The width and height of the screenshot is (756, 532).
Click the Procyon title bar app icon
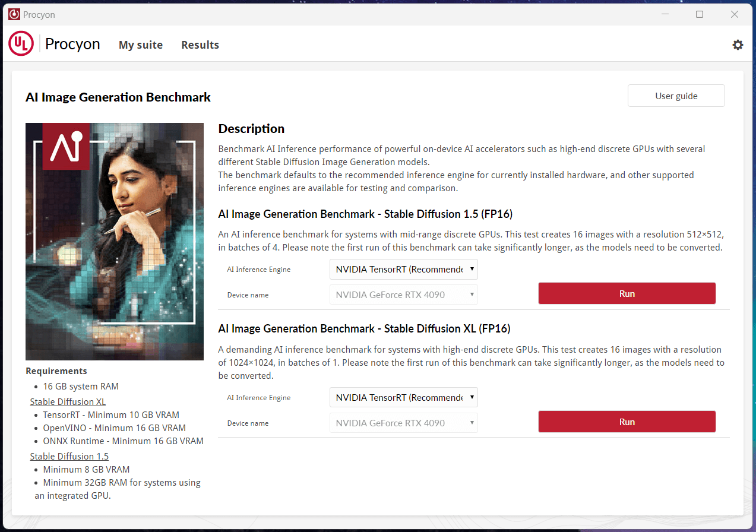(x=14, y=14)
